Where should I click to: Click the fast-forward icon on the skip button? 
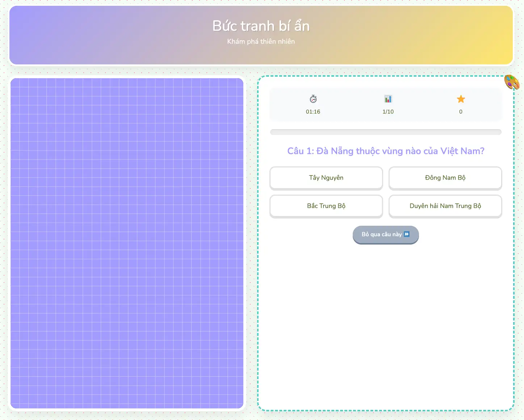(x=407, y=234)
